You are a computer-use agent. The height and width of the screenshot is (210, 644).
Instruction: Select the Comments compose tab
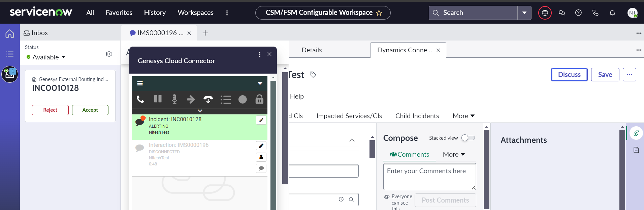[x=410, y=154]
